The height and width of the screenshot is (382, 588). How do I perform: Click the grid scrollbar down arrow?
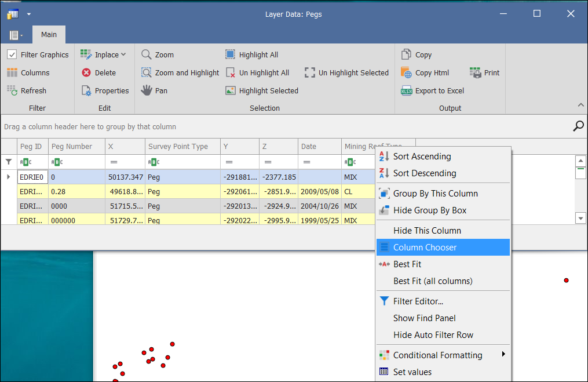pos(580,218)
